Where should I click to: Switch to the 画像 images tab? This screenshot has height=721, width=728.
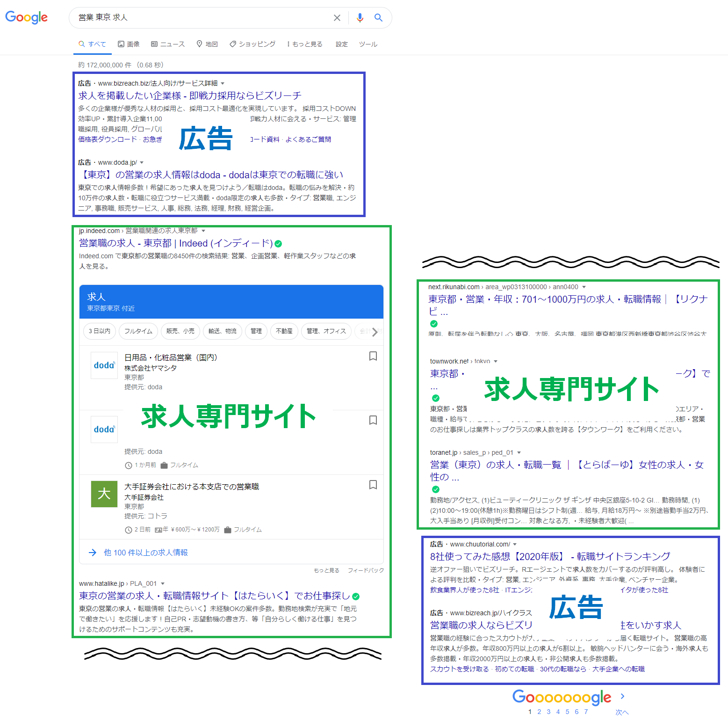click(x=129, y=44)
